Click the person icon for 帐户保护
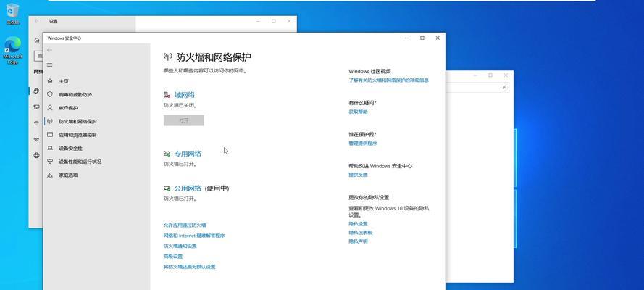The width and height of the screenshot is (644, 290). [x=50, y=108]
